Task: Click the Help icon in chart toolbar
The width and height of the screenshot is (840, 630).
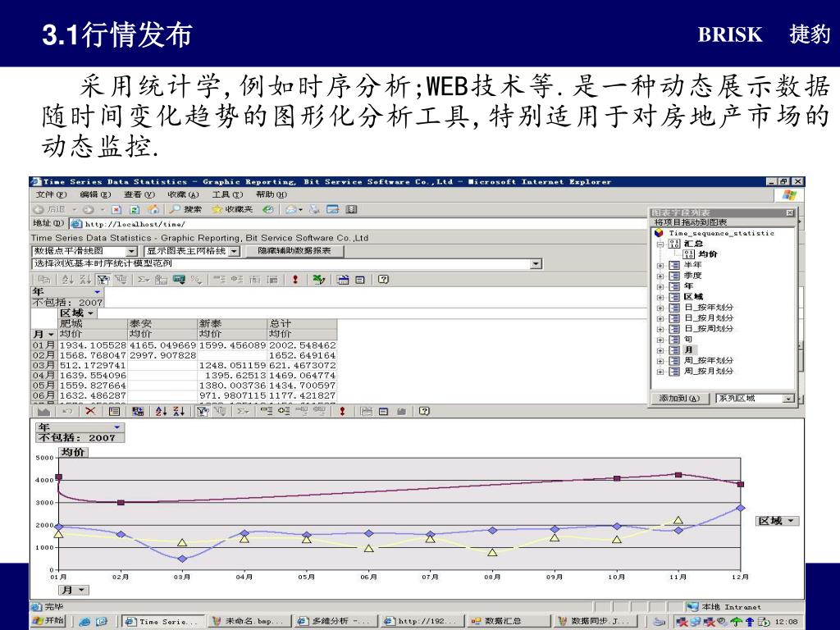Action: tap(424, 411)
